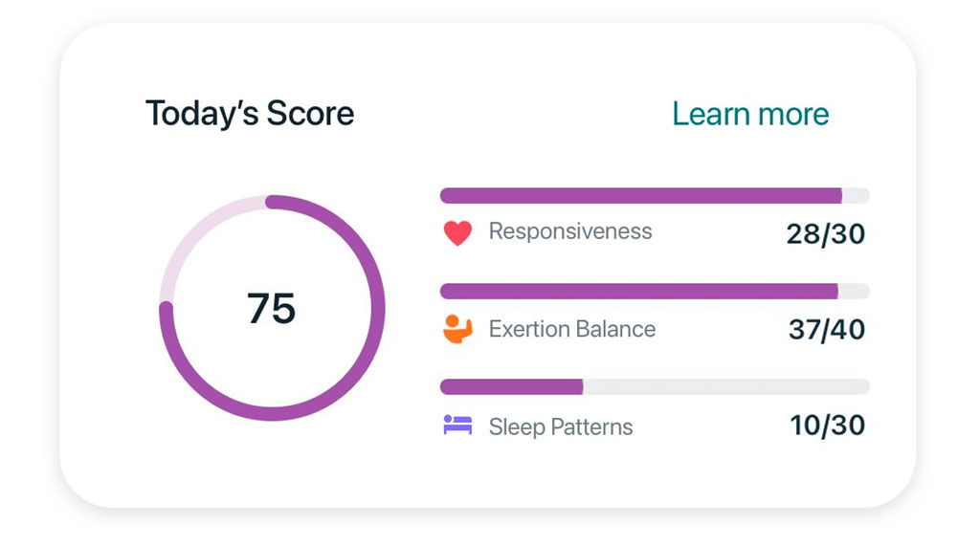
Task: Click the gray unfilled part of Sleep Patterns bar
Action: point(725,387)
